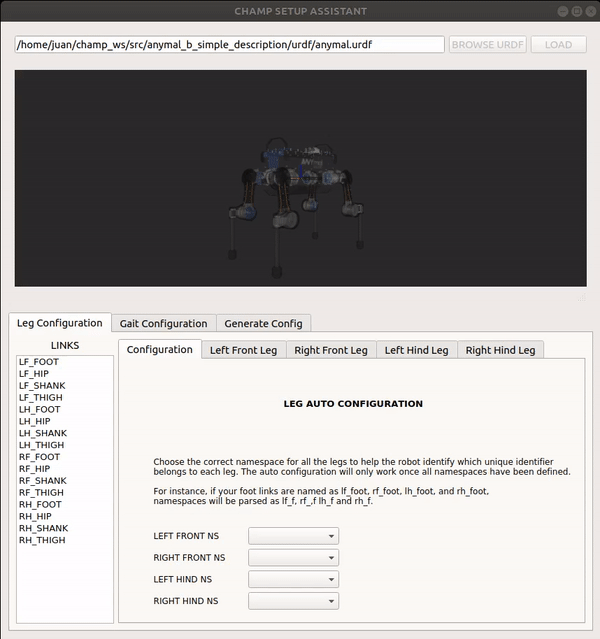Screen dimensions: 600x639
Task: Switch to the Gait Configuration tab
Action: click(x=163, y=324)
